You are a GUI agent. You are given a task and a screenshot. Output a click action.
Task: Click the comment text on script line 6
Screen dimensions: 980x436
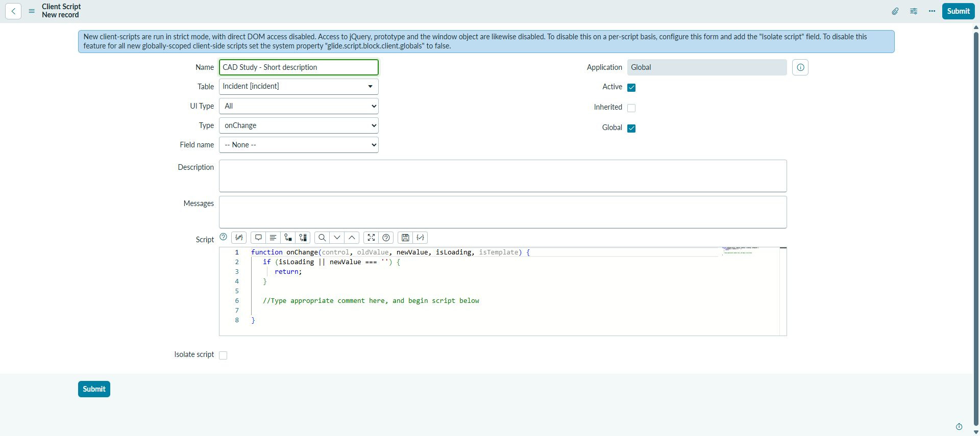click(371, 301)
